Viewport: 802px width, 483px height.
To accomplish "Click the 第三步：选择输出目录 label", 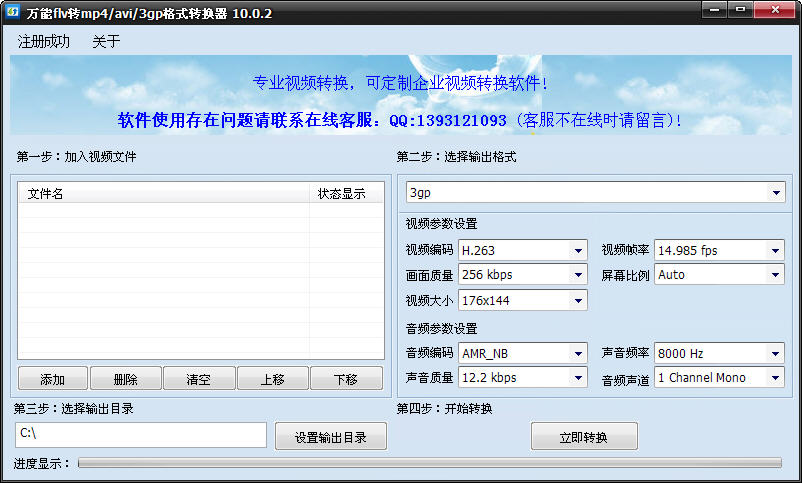I will [74, 408].
